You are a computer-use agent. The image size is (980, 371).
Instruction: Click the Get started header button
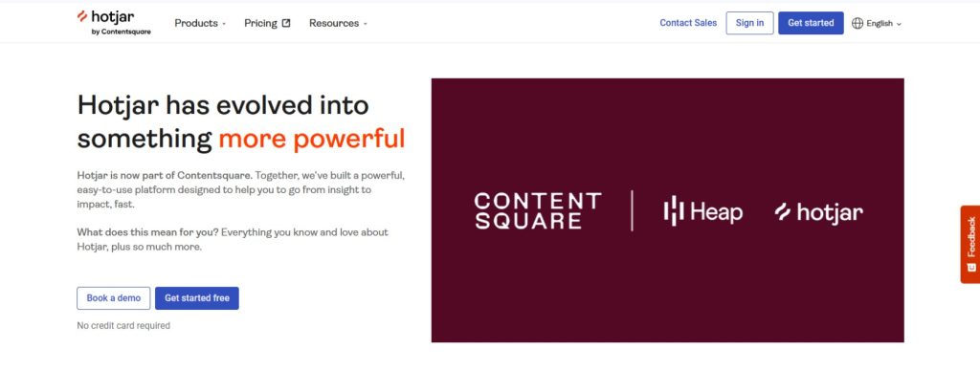coord(811,23)
